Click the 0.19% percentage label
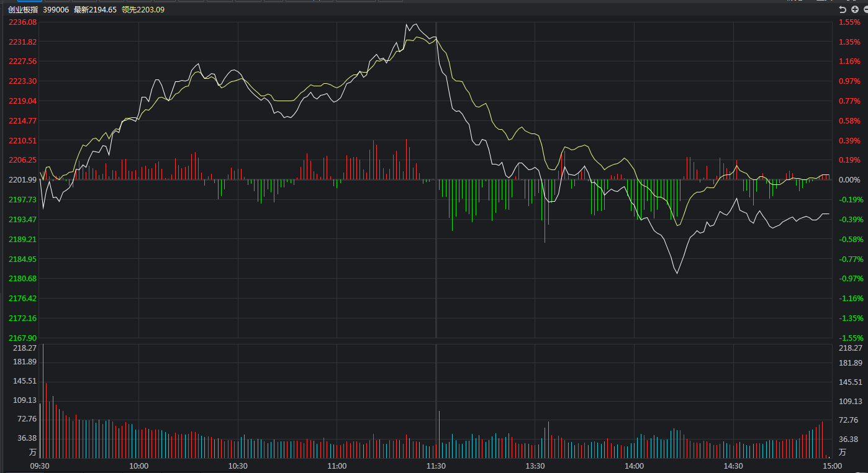868x473 pixels. pyautogui.click(x=850, y=160)
